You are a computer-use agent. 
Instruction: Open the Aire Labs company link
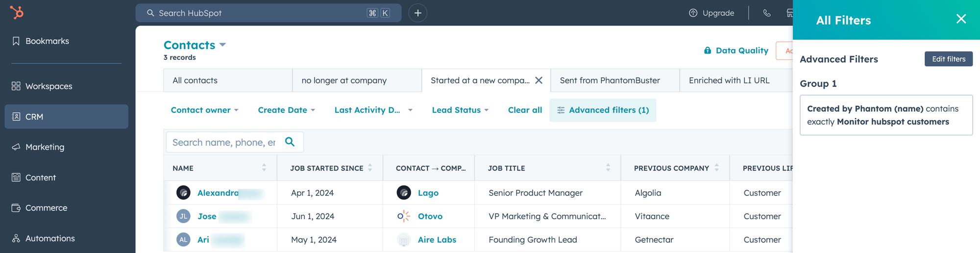(437, 240)
